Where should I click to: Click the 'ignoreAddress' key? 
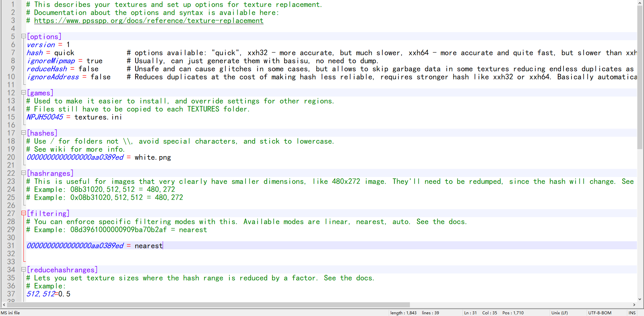click(53, 77)
